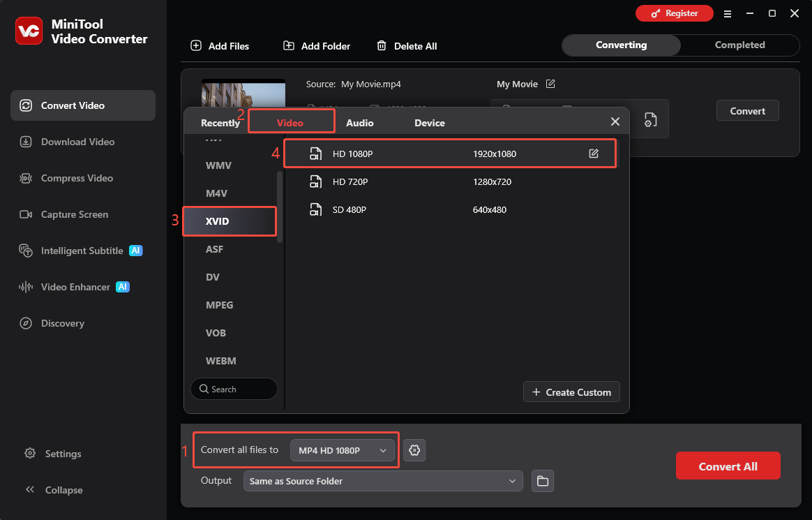Click the Add Folder button
812x520 pixels.
tap(317, 46)
